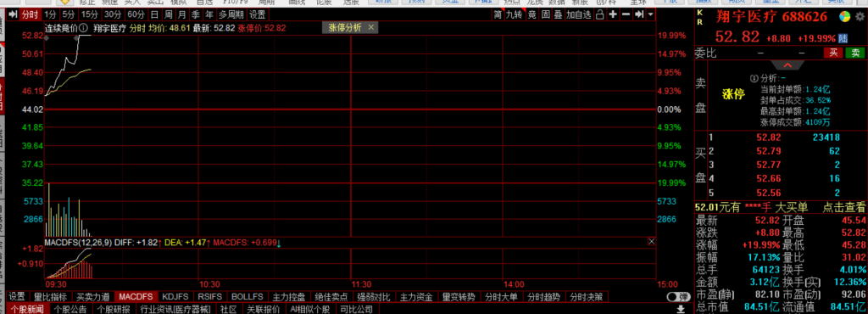The width and height of the screenshot is (868, 314).
Task: Open the dropdown arrow in chart toolbar
Action: (650, 14)
